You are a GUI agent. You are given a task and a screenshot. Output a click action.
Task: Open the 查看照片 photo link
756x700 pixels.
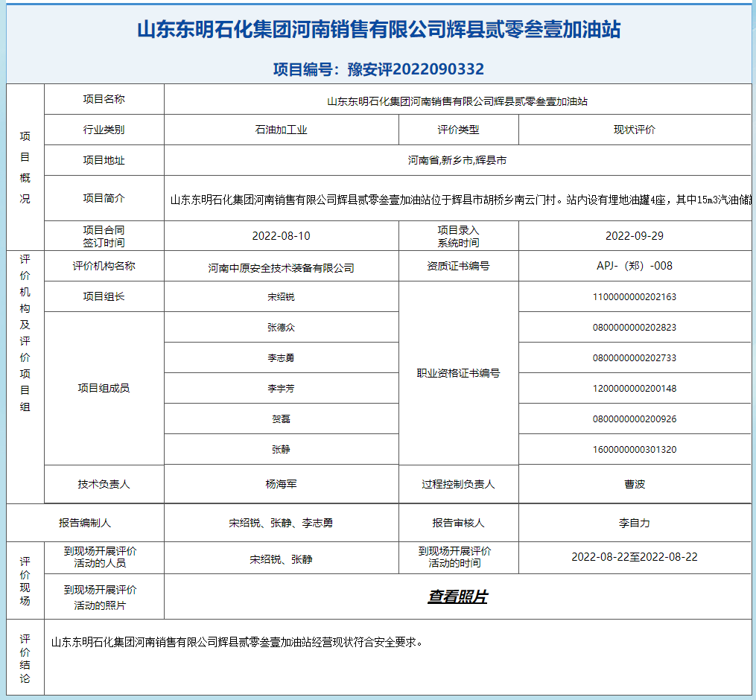pos(457,596)
